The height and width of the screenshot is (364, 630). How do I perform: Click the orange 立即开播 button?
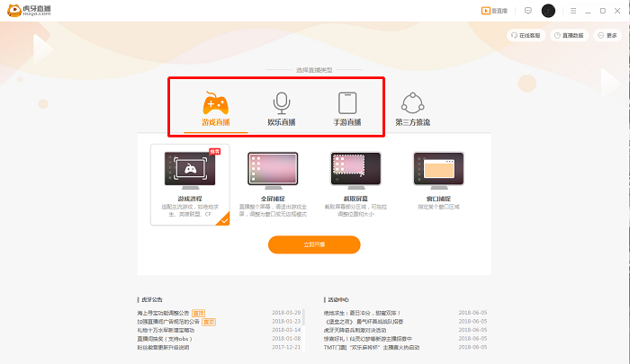(x=314, y=244)
